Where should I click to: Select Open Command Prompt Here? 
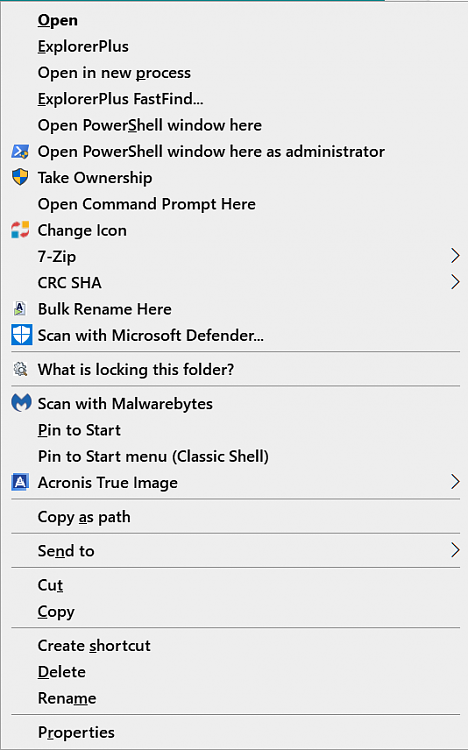(x=146, y=204)
